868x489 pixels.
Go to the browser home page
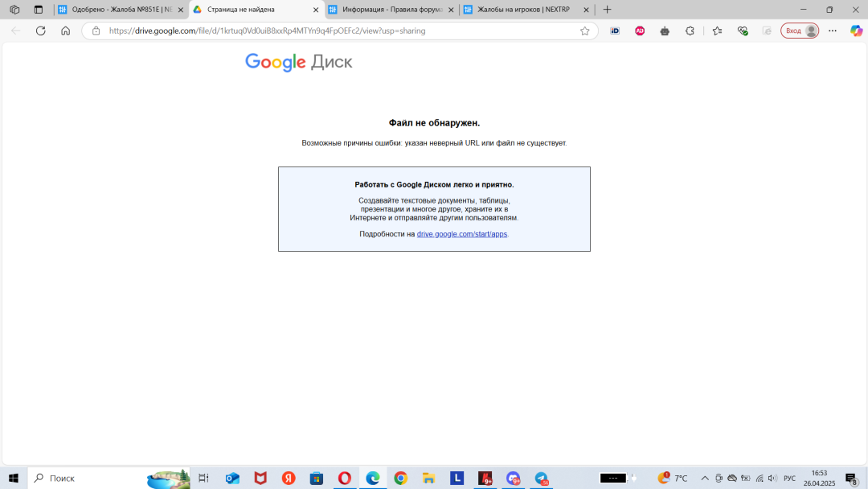(65, 31)
